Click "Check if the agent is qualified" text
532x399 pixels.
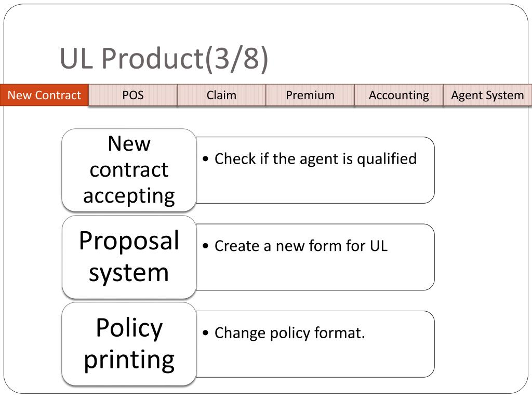tap(315, 159)
